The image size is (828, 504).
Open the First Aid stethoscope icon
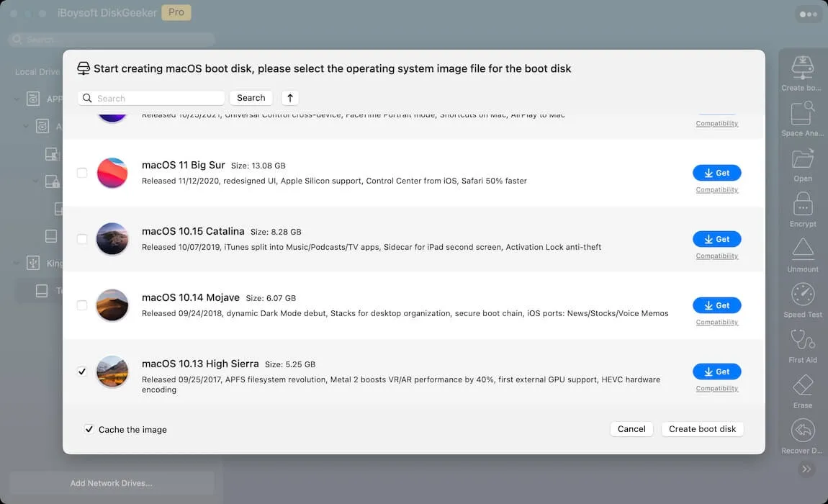(802, 340)
